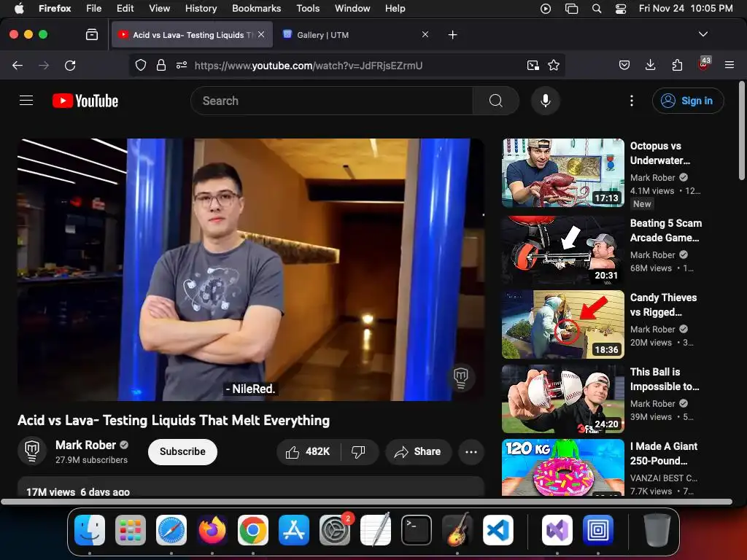Click the YouTube search magnifier button
This screenshot has height=560, width=747.
click(495, 101)
